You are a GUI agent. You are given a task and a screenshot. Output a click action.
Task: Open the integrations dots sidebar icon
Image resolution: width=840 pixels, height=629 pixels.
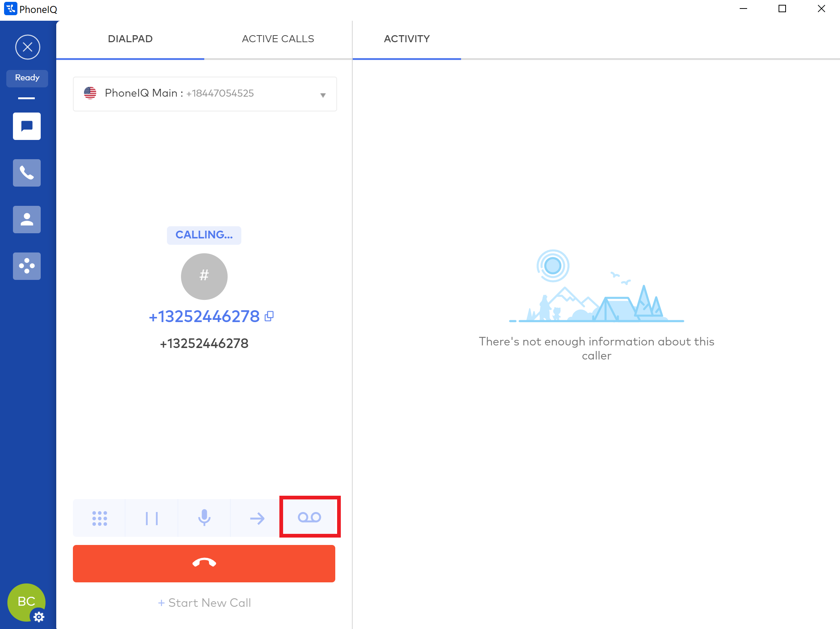point(27,266)
